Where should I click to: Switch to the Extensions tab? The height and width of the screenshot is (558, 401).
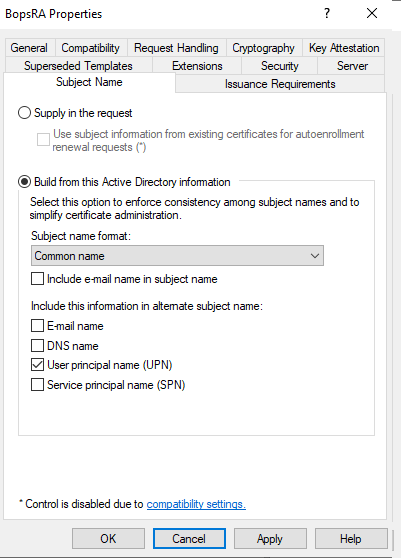[197, 66]
